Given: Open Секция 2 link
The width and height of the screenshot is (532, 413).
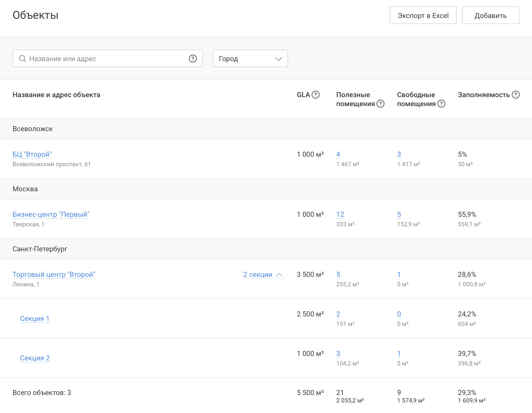Looking at the screenshot, I should click(35, 358).
